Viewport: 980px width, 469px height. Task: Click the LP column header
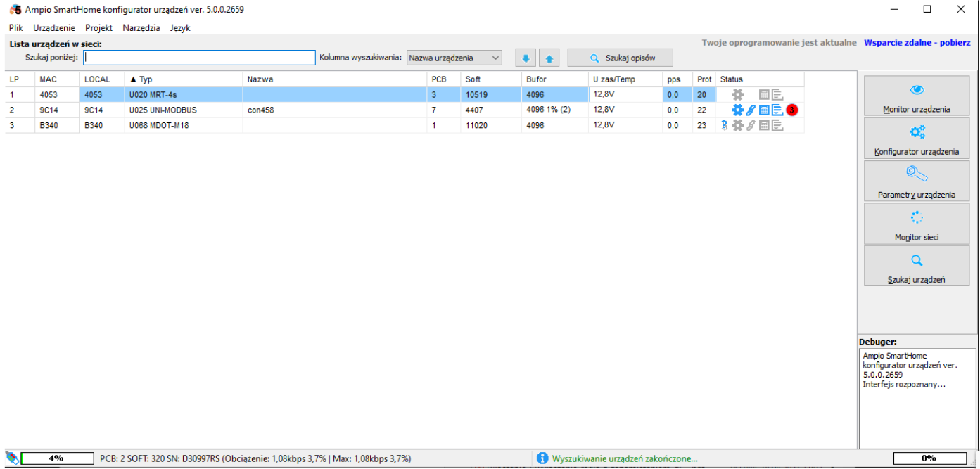(20, 79)
